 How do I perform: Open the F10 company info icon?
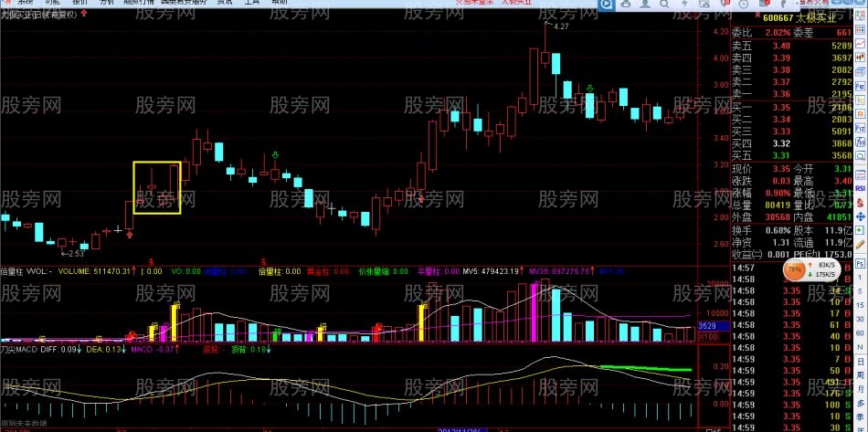coord(861,86)
